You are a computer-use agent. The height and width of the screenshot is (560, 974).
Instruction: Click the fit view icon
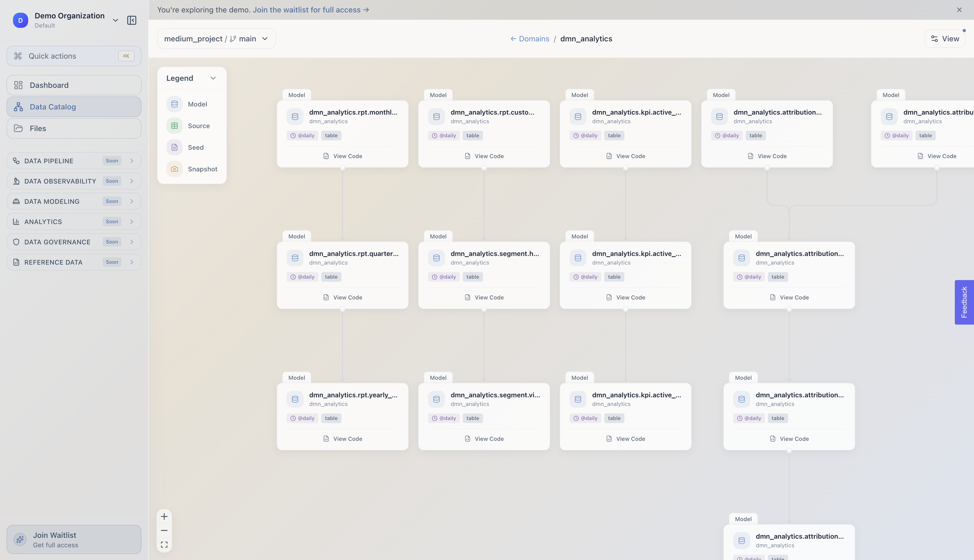click(164, 545)
